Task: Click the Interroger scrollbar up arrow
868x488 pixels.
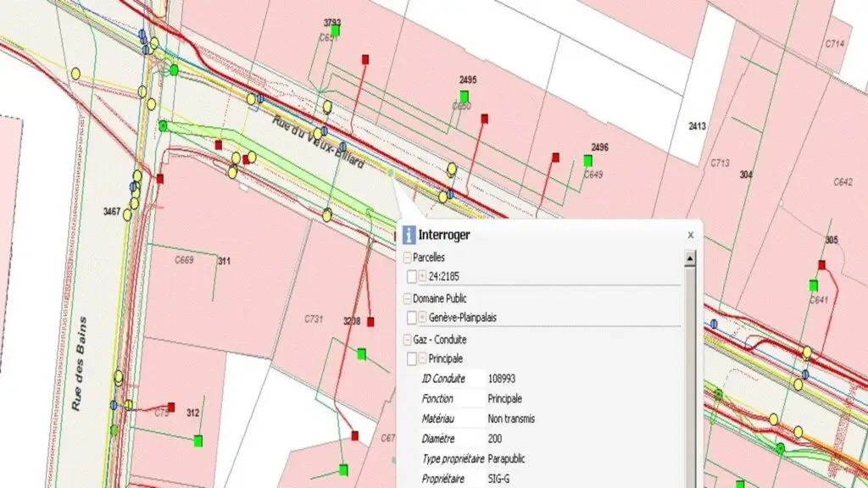Action: (690, 258)
